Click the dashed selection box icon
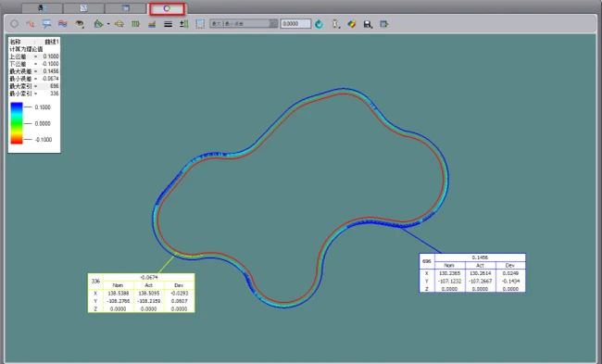 pos(200,24)
